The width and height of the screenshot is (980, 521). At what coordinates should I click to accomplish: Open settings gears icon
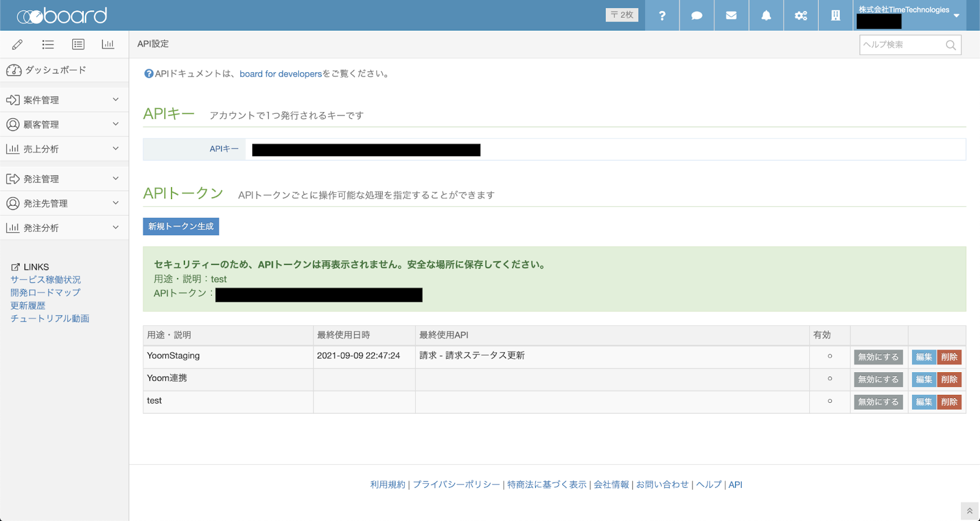[x=801, y=15]
